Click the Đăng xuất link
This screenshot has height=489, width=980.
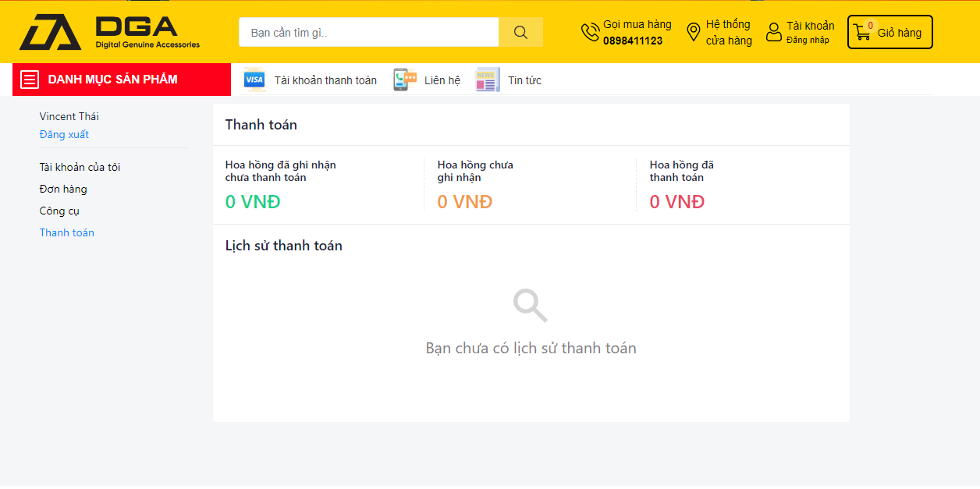64,134
